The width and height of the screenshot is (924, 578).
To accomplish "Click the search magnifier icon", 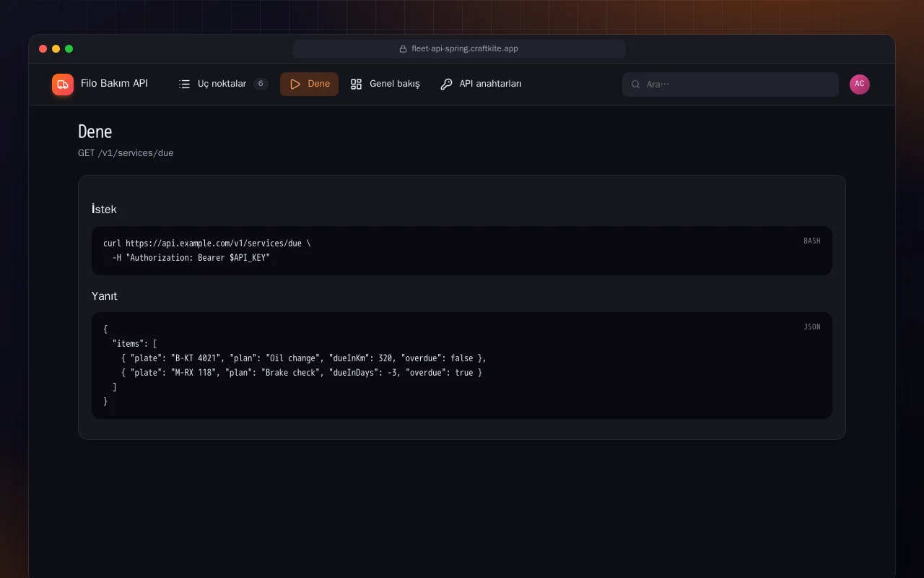I will [636, 85].
